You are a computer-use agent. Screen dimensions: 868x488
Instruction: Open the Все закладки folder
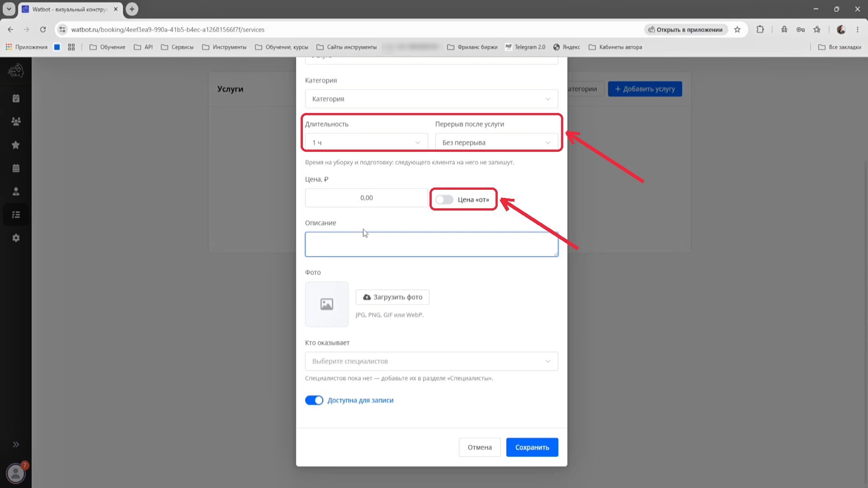(840, 47)
